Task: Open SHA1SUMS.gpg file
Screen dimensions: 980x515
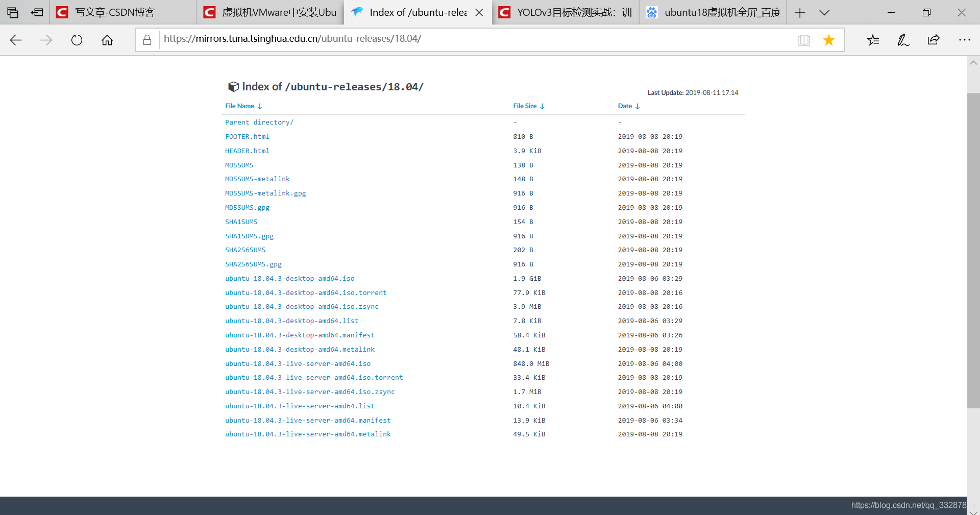Action: pyautogui.click(x=250, y=236)
